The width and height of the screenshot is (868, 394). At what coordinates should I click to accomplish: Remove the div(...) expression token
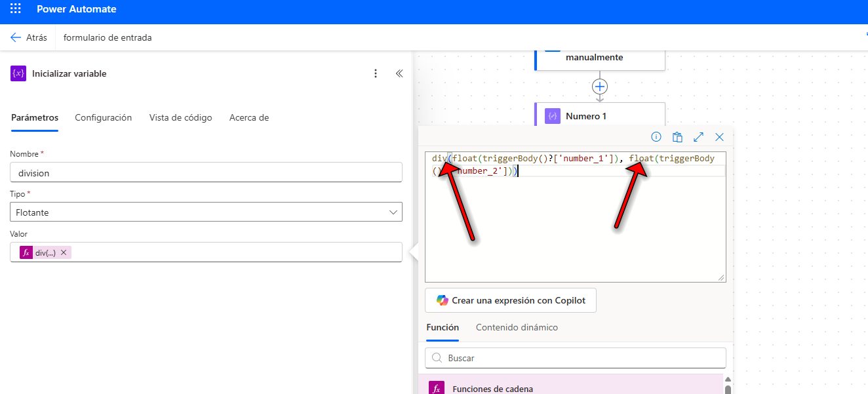click(64, 252)
